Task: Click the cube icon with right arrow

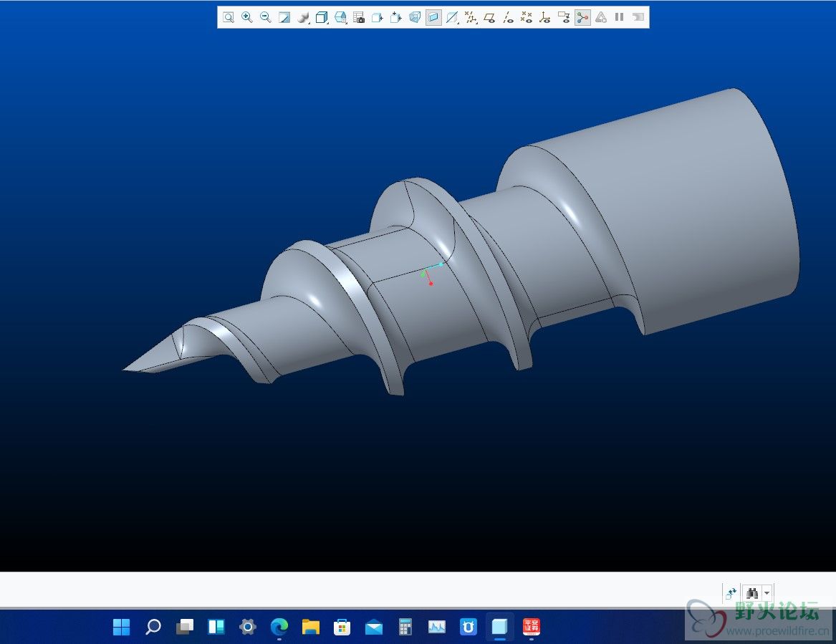Action: (378, 18)
